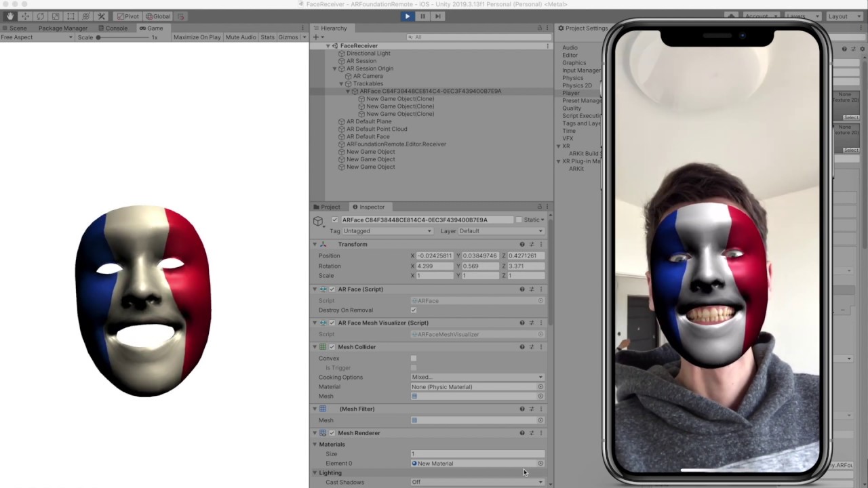Screen dimensions: 868x488
Task: Click the Rotation Y field
Action: coord(480,266)
